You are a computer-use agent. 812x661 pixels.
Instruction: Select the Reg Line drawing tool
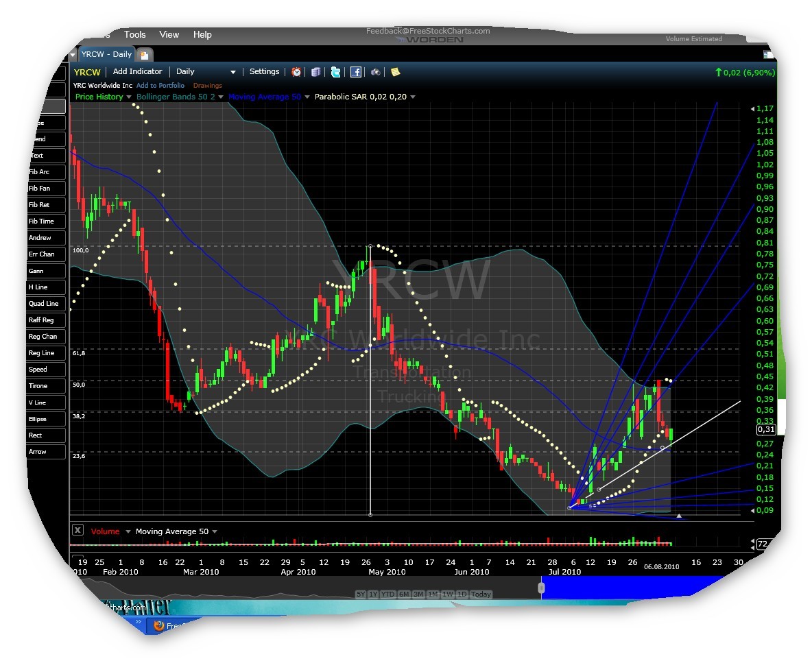(47, 352)
